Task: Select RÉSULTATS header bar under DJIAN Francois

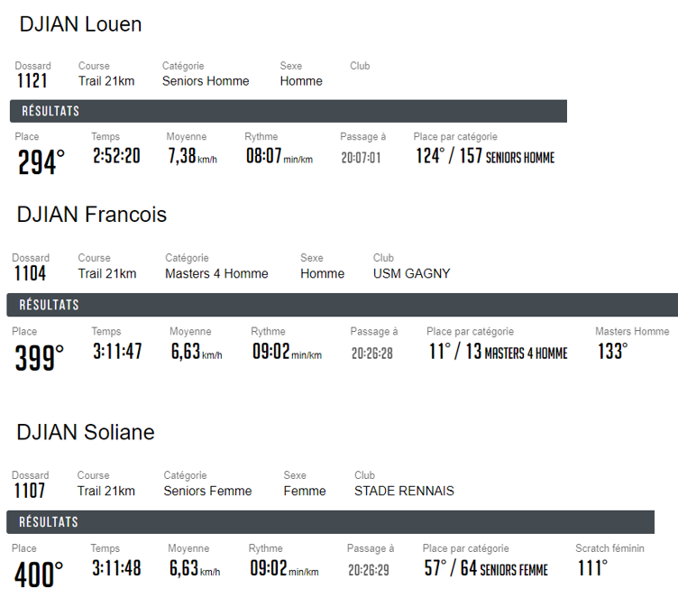Action: point(343,305)
